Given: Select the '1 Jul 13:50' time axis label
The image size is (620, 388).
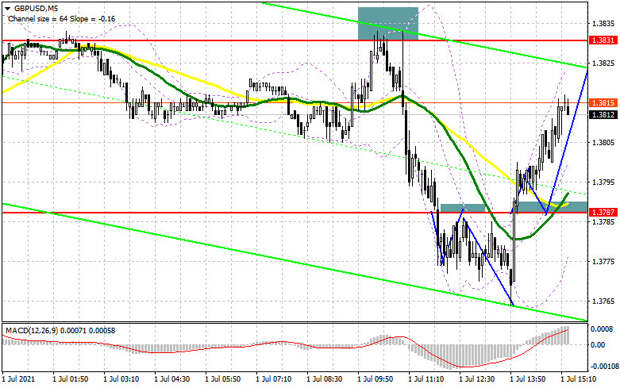Looking at the screenshot, I should [x=528, y=379].
